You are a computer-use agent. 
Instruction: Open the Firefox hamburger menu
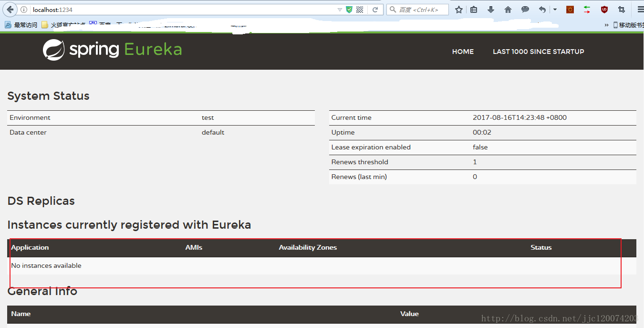coord(640,10)
